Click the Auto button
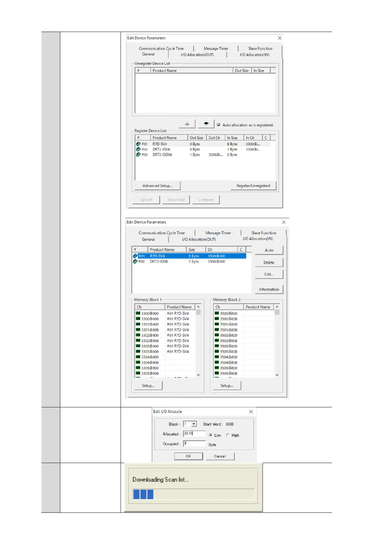Image resolution: width=392 pixels, height=555 pixels. tap(269, 250)
